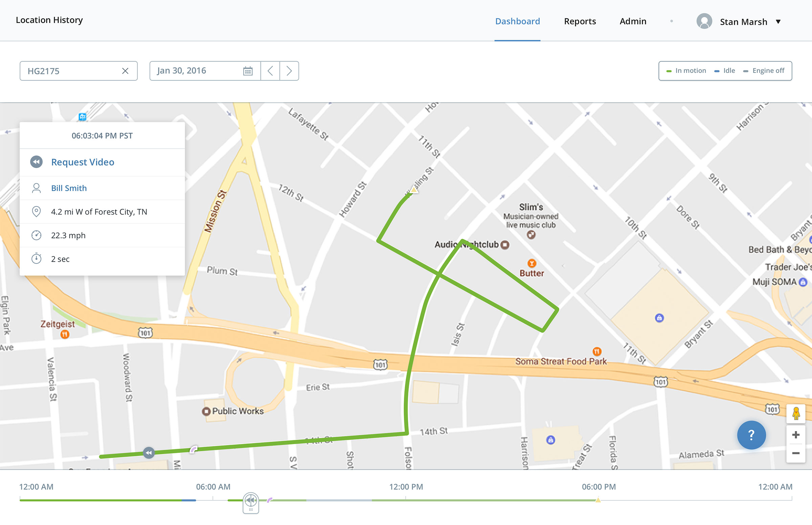Image resolution: width=812 pixels, height=525 pixels.
Task: Clear the HG2175 vehicle field
Action: tap(125, 71)
